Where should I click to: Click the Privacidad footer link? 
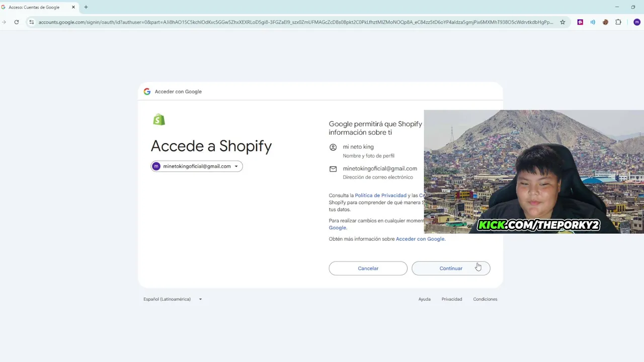452,299
